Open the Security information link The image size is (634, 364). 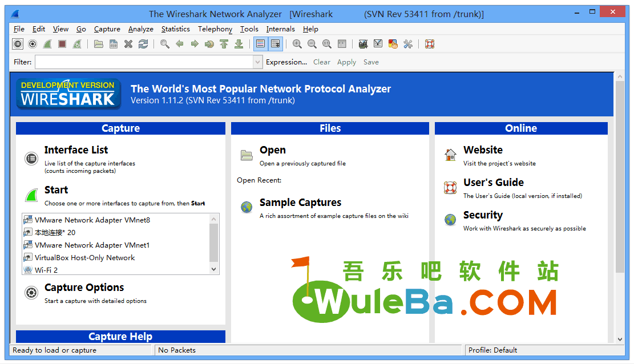pos(483,215)
